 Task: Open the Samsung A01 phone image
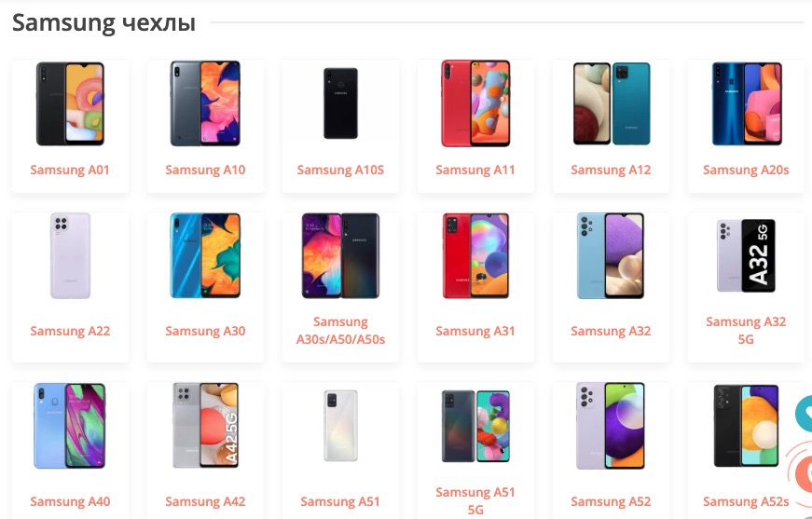tap(70, 103)
